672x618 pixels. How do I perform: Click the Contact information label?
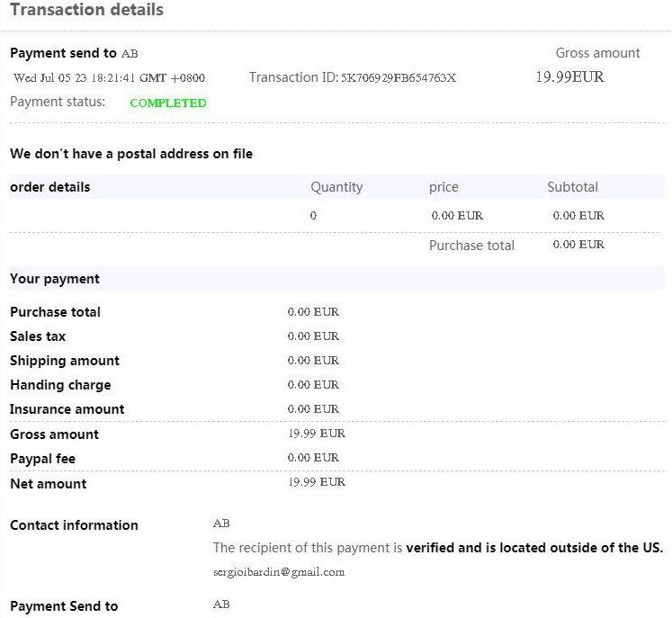[74, 525]
